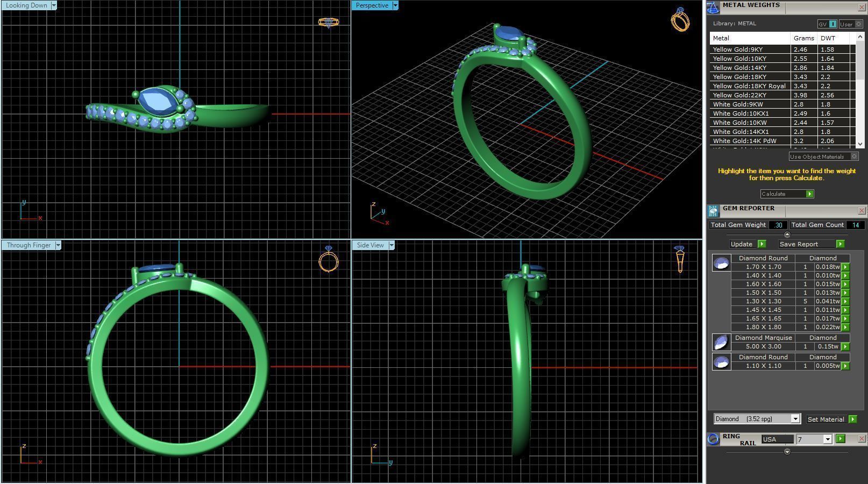Click the Diamond Marquise gem thumbnail
The image size is (868, 484).
coord(721,342)
